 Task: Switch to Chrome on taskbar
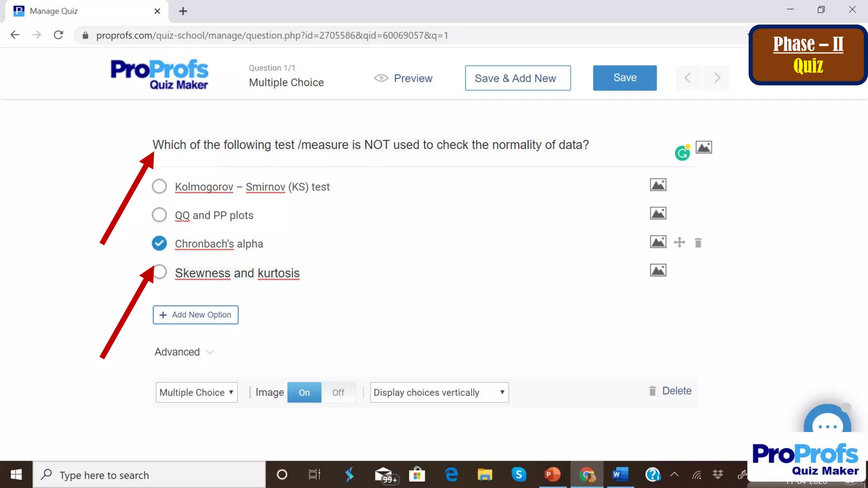(587, 475)
